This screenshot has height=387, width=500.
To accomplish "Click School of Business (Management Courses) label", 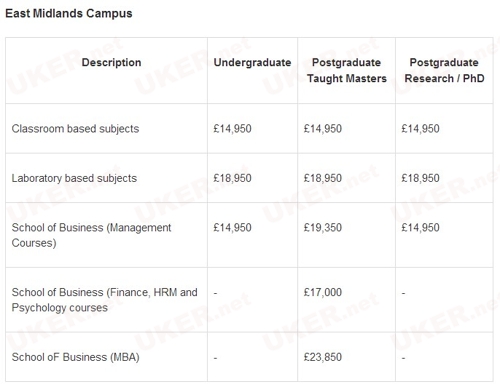I will pos(91,235).
